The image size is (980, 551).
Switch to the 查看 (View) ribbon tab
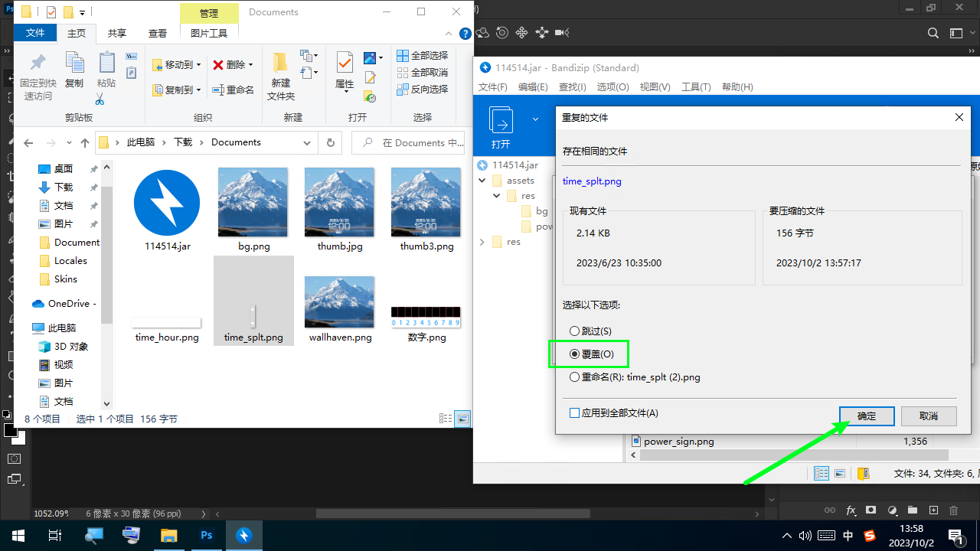click(158, 34)
